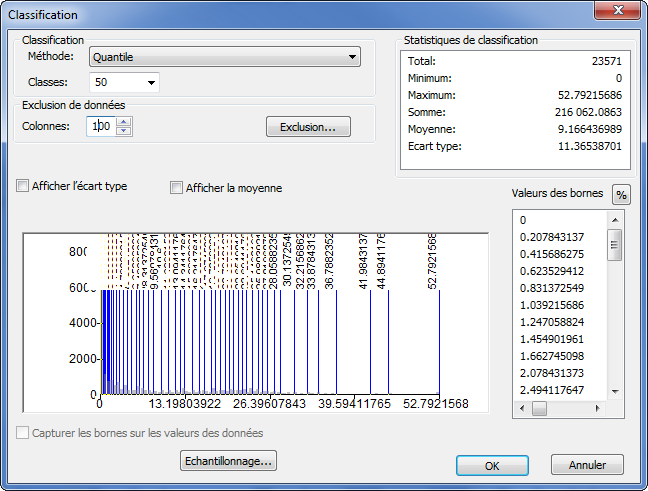Confirm classification with OK
The width and height of the screenshot is (648, 491).
(492, 465)
